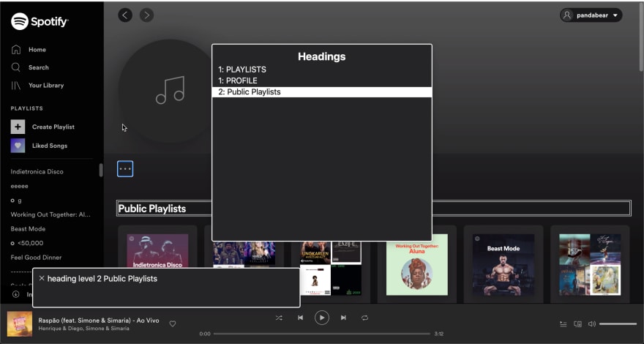Click the Search magnifier icon
This screenshot has height=344, width=644.
pyautogui.click(x=15, y=67)
